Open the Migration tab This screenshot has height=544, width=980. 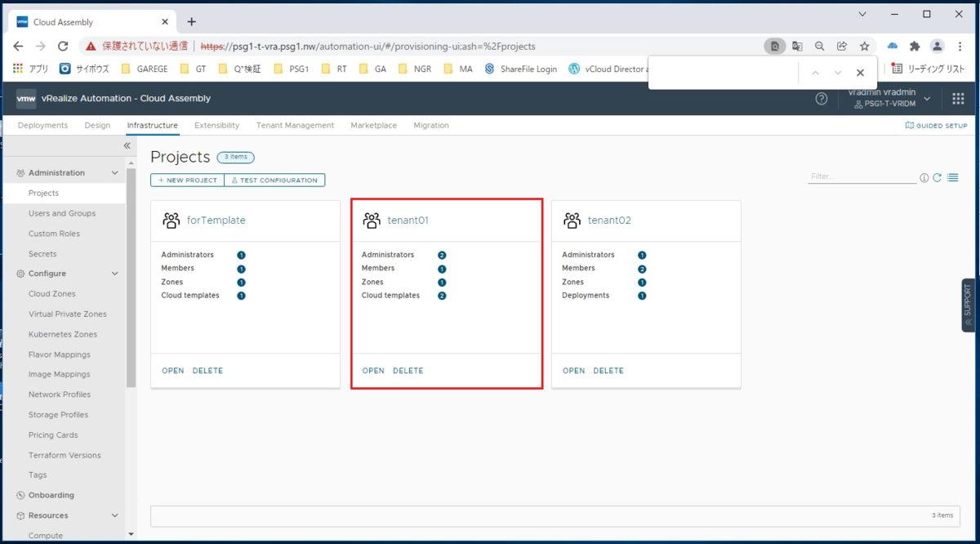pos(431,125)
